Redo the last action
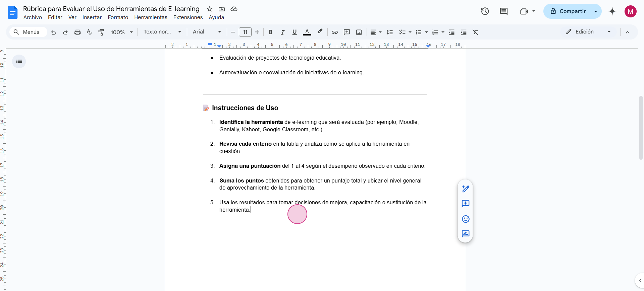644x291 pixels. [65, 32]
